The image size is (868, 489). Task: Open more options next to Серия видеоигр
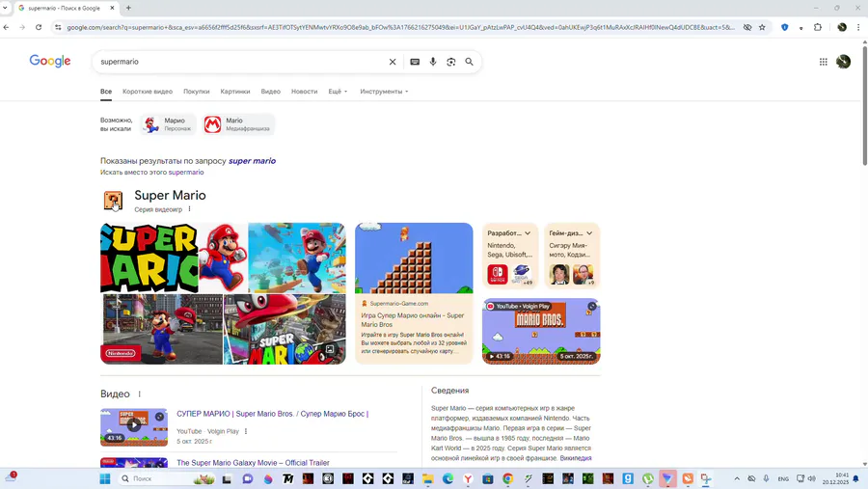pos(189,208)
